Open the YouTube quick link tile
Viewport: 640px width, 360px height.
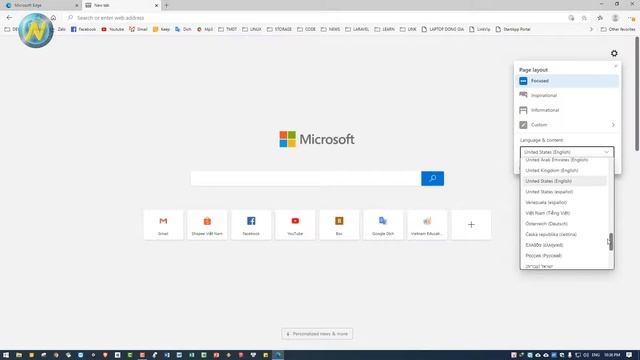coord(295,225)
